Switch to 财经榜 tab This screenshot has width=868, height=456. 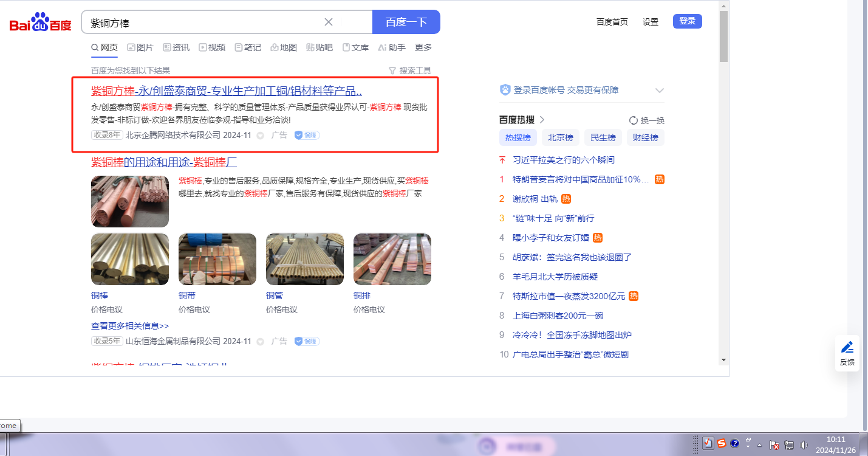tap(646, 137)
